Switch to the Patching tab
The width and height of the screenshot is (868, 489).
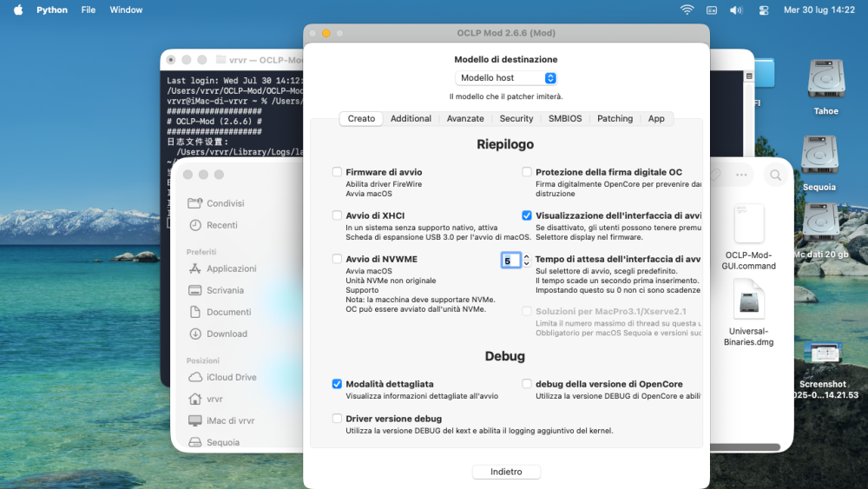click(x=615, y=118)
